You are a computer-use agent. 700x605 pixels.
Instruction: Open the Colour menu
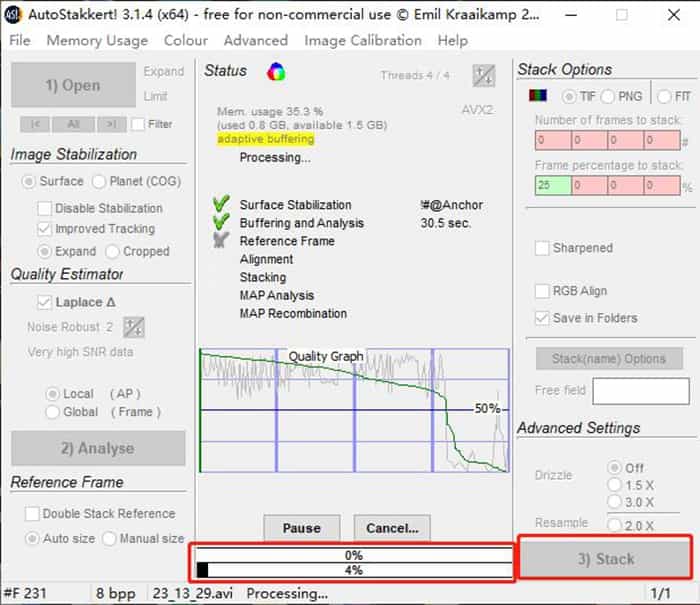(185, 40)
